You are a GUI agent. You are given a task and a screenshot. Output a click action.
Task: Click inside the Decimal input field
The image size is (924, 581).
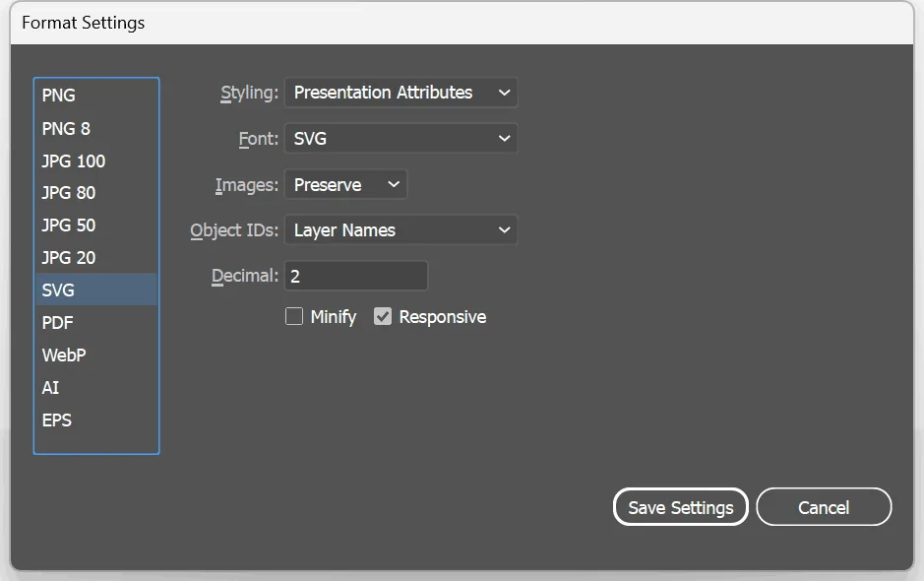(356, 275)
